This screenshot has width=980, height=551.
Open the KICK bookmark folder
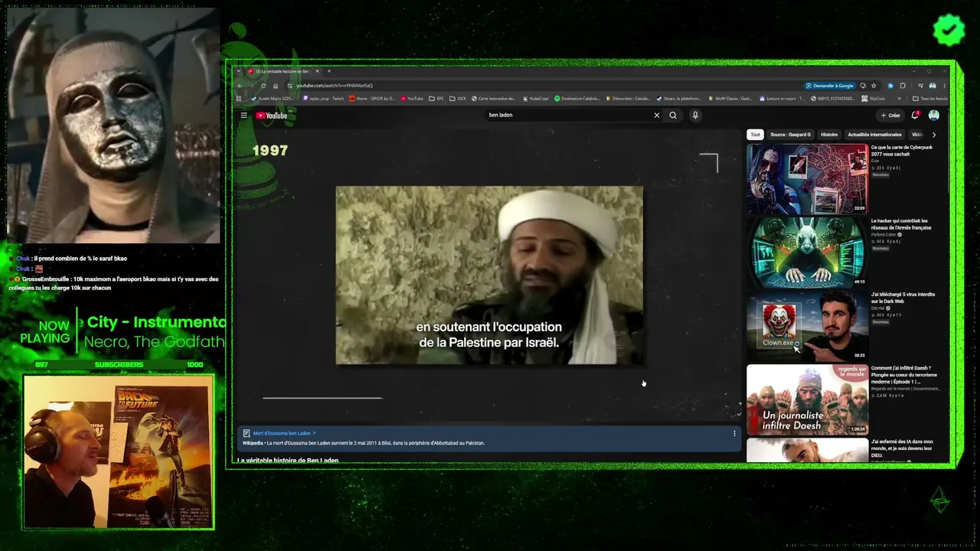pyautogui.click(x=458, y=99)
